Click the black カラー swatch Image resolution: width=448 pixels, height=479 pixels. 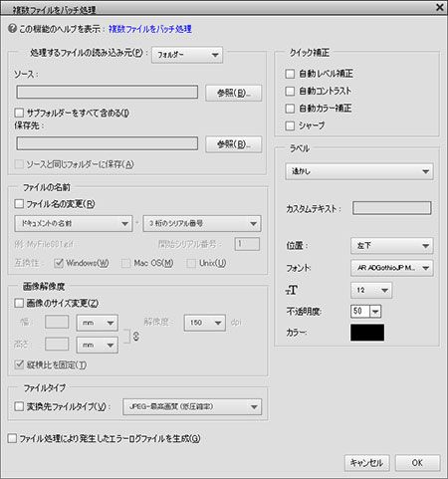click(x=367, y=333)
